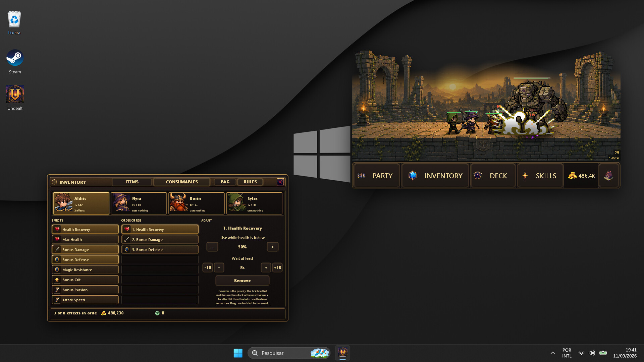Switch to the CONSUMABLES tab
Screen dimensions: 644x362
click(181, 182)
